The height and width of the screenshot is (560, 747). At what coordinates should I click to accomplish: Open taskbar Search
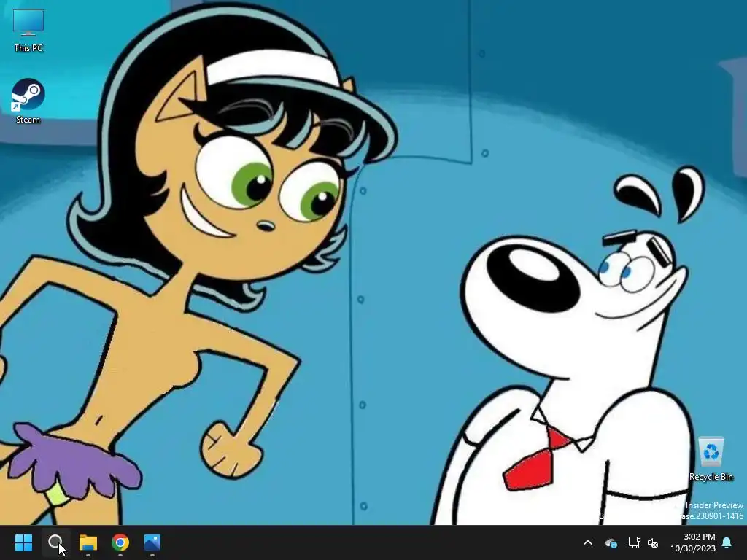(x=55, y=542)
